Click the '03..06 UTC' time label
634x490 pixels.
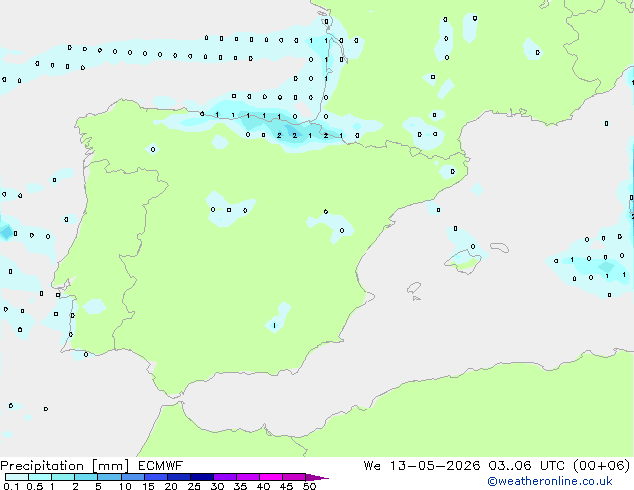coord(526,466)
